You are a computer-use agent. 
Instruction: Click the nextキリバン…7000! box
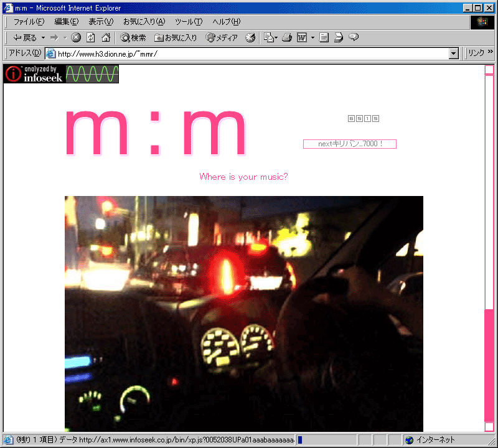point(350,144)
